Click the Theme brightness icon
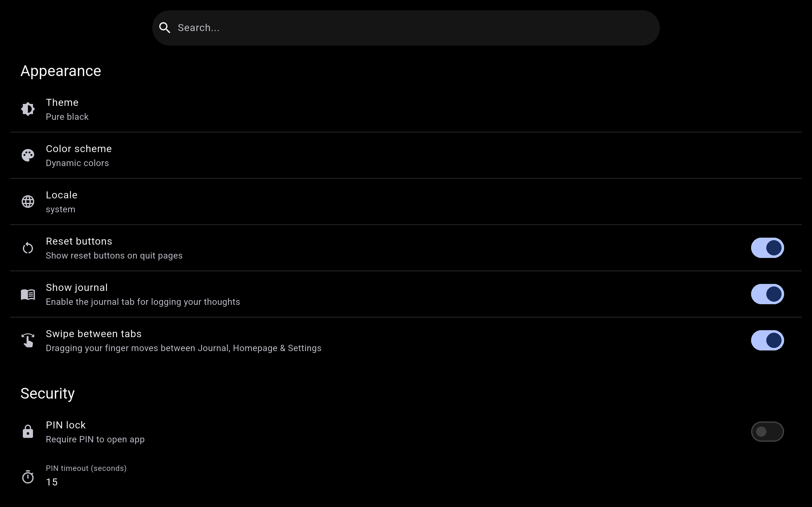Image resolution: width=812 pixels, height=507 pixels. pyautogui.click(x=28, y=109)
